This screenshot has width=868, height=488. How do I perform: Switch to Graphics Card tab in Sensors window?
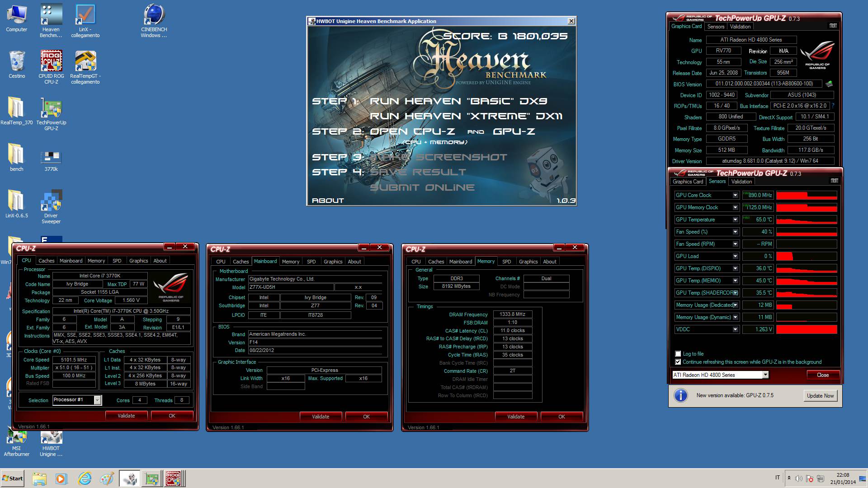pos(688,182)
